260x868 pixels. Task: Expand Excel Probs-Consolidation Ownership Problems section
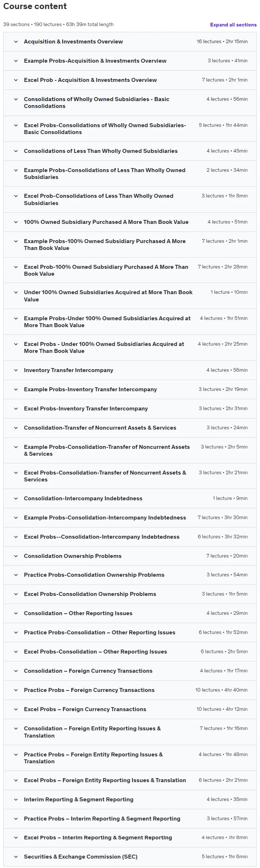tap(130, 594)
